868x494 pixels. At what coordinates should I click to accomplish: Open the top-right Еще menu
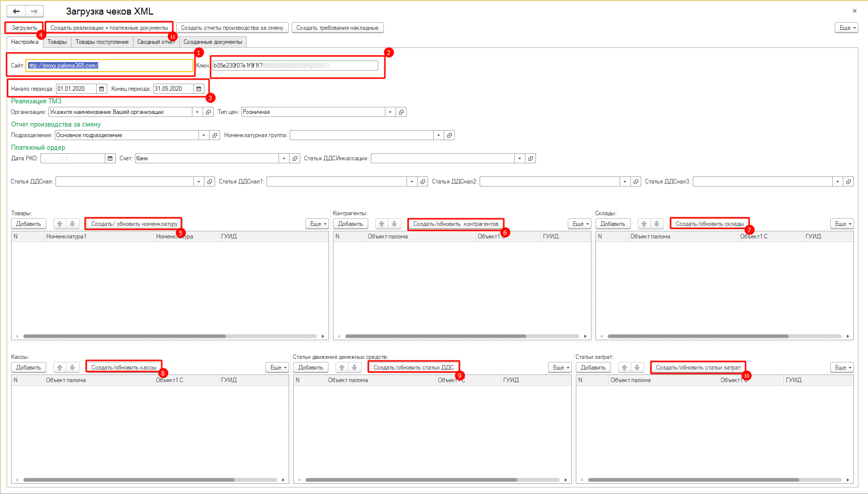[x=846, y=28]
